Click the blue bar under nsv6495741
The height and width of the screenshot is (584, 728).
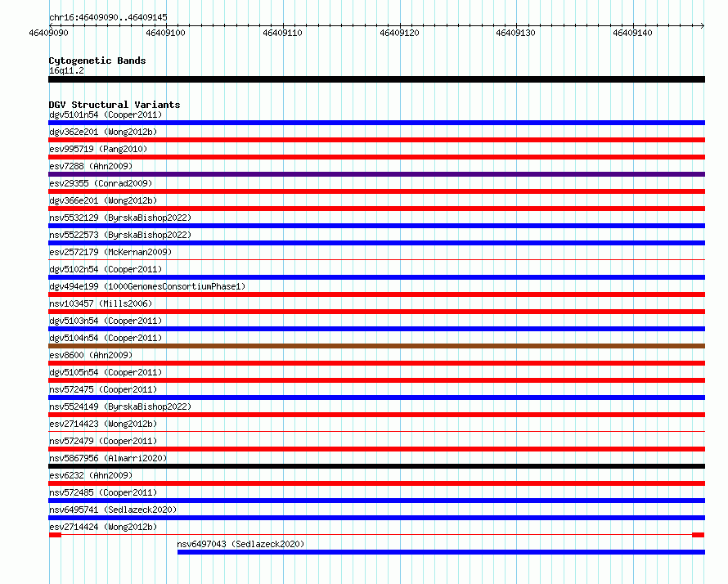376,518
